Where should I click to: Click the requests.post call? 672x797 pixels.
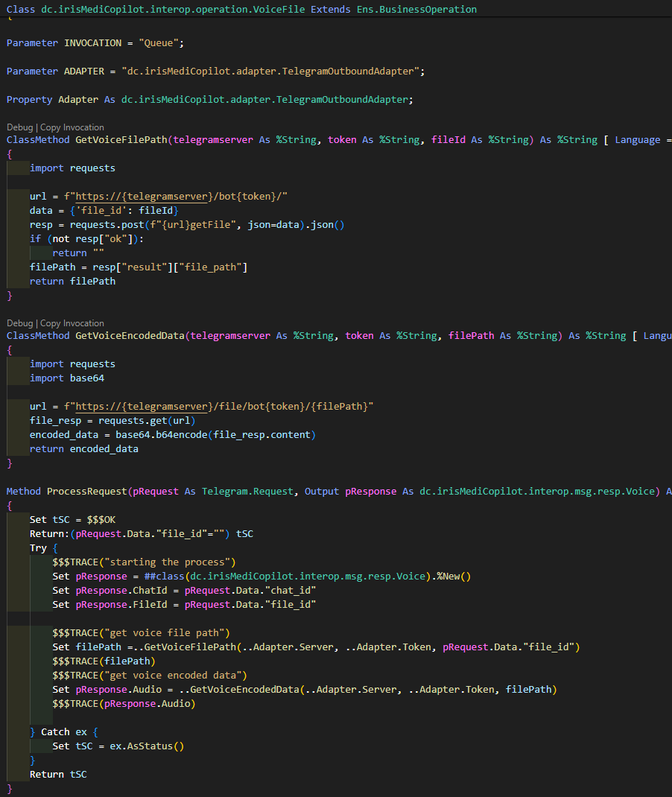click(x=107, y=225)
